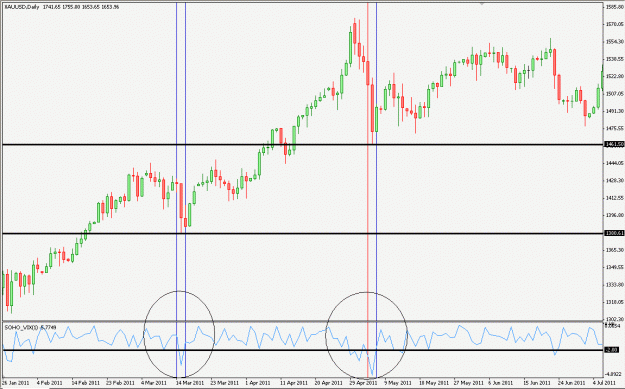Viewport: 625px width, 389px height.
Task: Click the 1333.80 price axis label
Action: click(615, 285)
